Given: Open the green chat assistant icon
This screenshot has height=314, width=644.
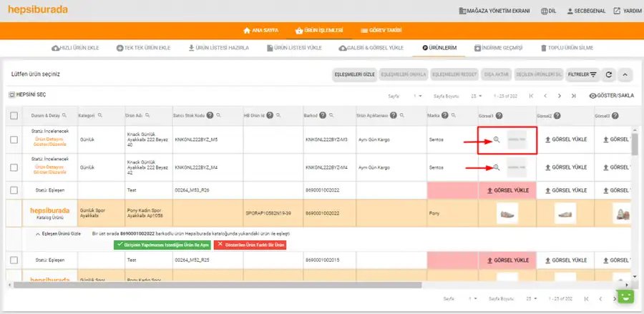Looking at the screenshot, I should [x=625, y=296].
